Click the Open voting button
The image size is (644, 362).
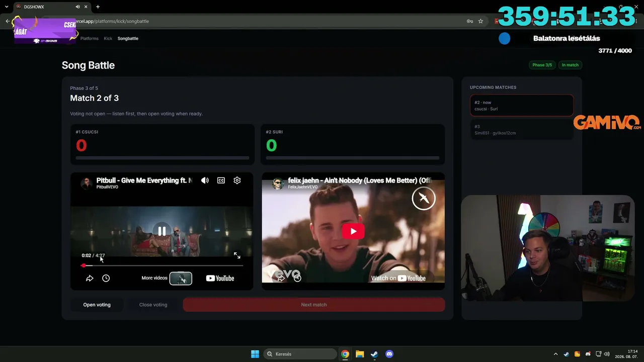[97, 305]
